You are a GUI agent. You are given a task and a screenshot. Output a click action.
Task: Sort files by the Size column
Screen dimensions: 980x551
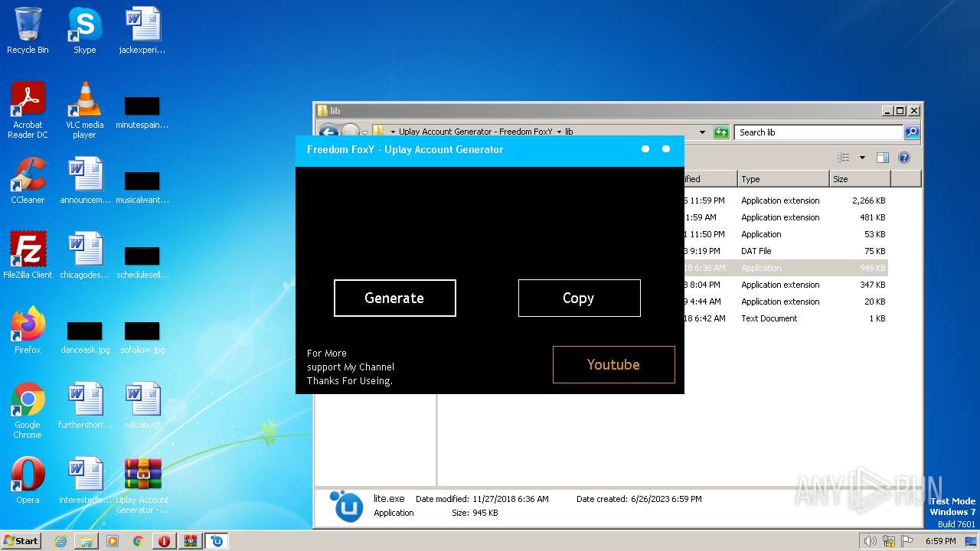860,179
